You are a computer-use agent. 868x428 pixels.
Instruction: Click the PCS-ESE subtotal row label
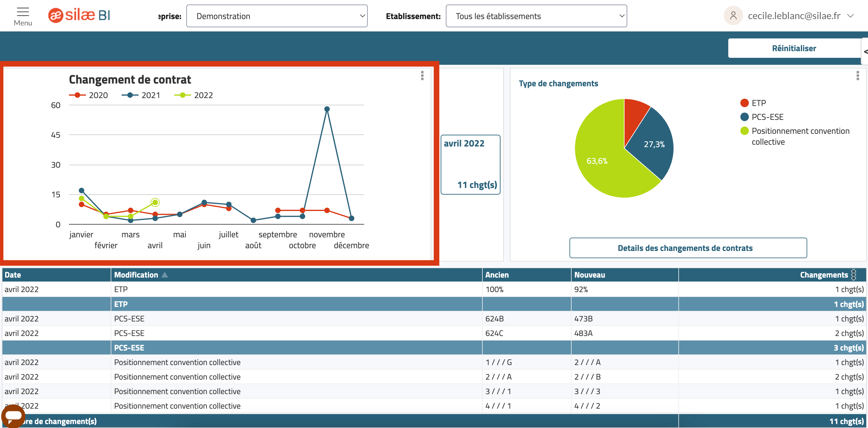129,348
